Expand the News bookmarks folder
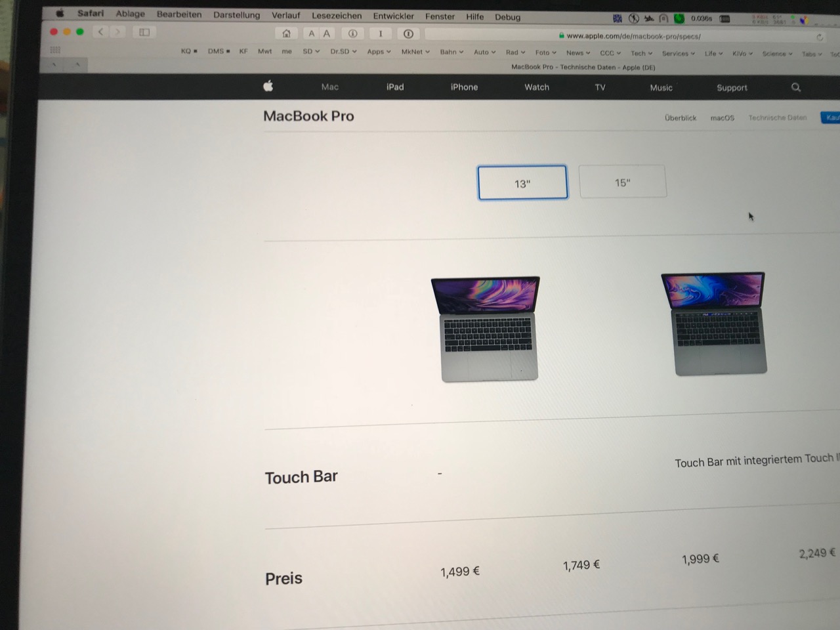This screenshot has width=840, height=630. [578, 52]
